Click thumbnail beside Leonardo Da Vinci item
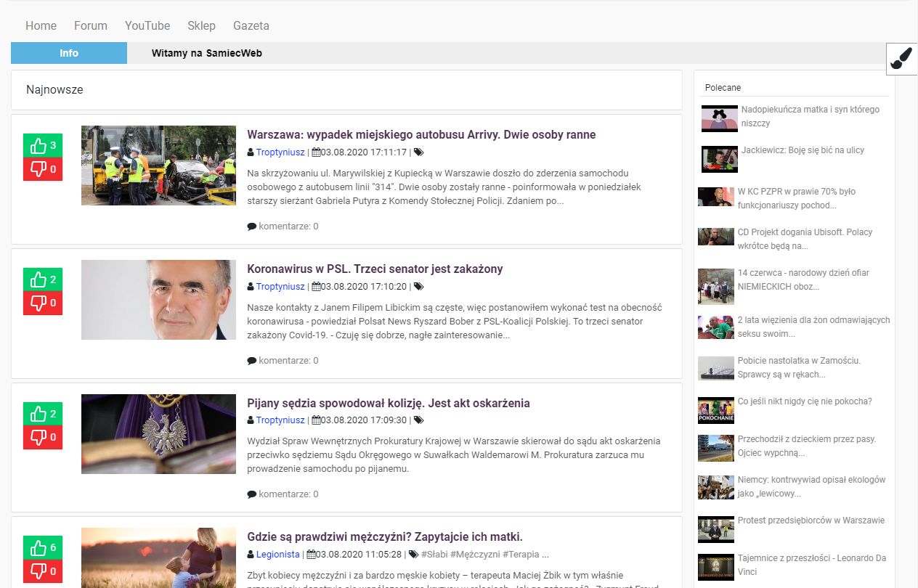This screenshot has height=588, width=918. [716, 567]
